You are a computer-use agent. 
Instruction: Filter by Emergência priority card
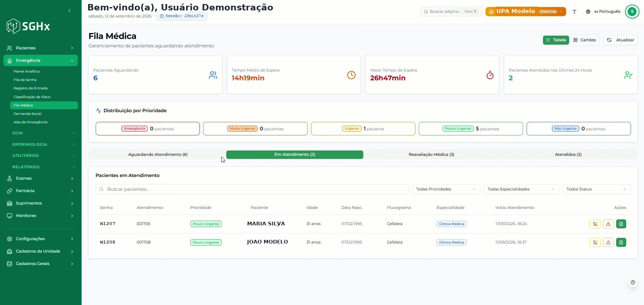click(x=148, y=129)
